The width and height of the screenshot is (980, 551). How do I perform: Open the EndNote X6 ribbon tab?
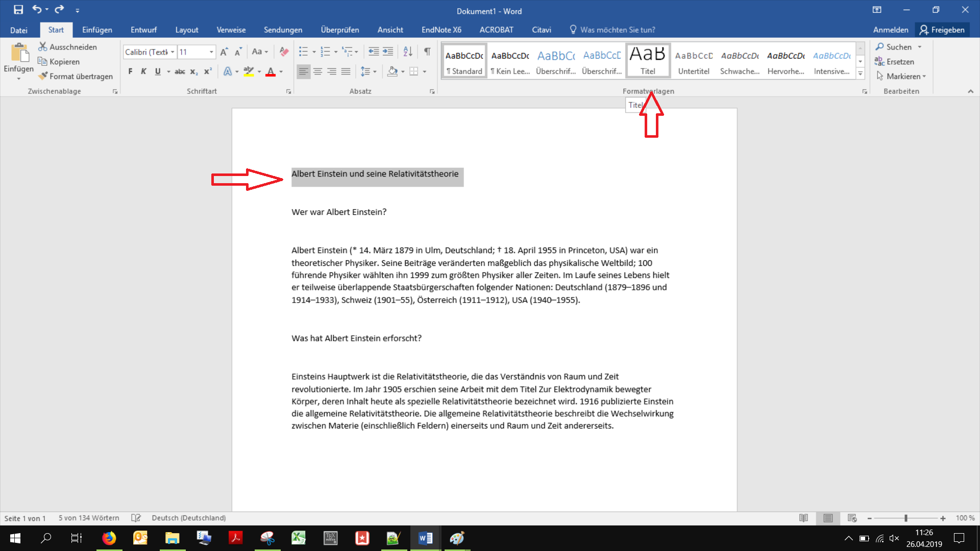[x=440, y=30]
